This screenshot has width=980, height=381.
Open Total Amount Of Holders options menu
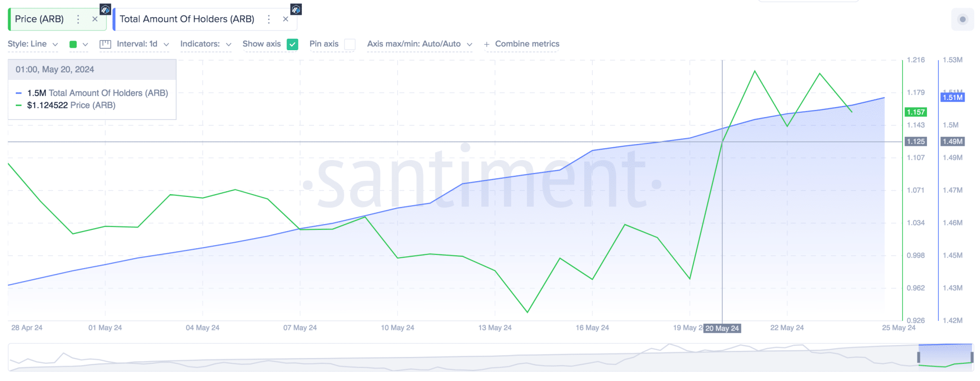269,19
